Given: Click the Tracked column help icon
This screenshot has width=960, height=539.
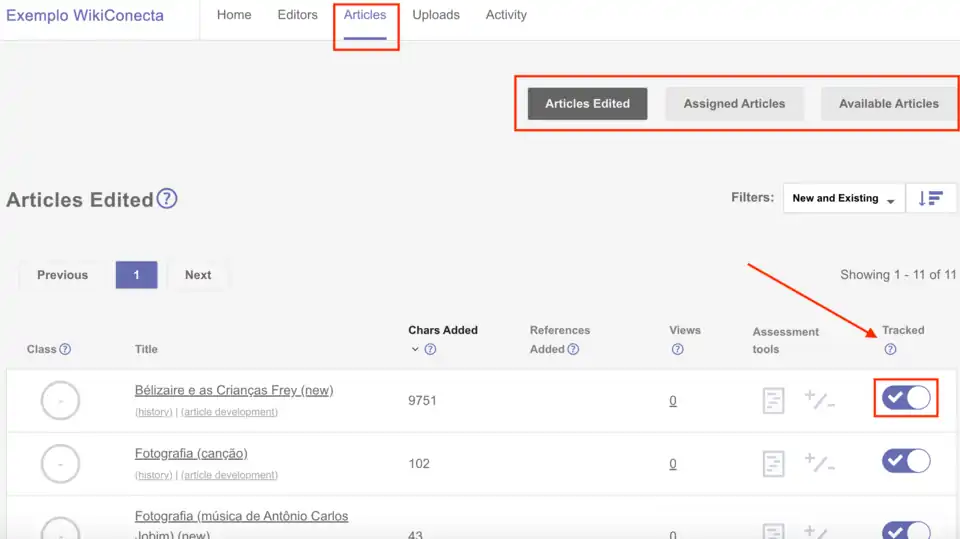Looking at the screenshot, I should pos(890,349).
